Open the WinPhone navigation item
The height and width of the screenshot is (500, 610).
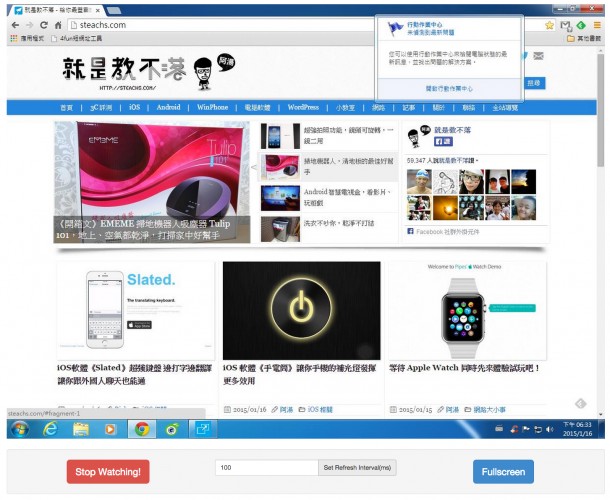pyautogui.click(x=212, y=107)
